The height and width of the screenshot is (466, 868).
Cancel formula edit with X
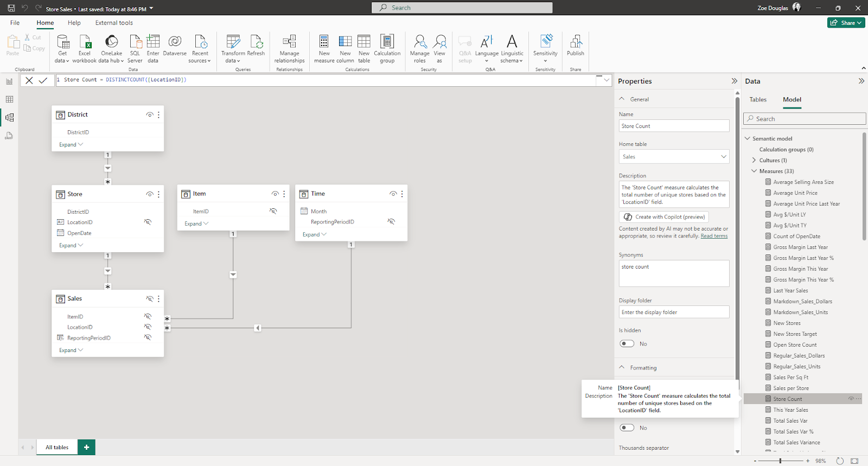tap(29, 80)
